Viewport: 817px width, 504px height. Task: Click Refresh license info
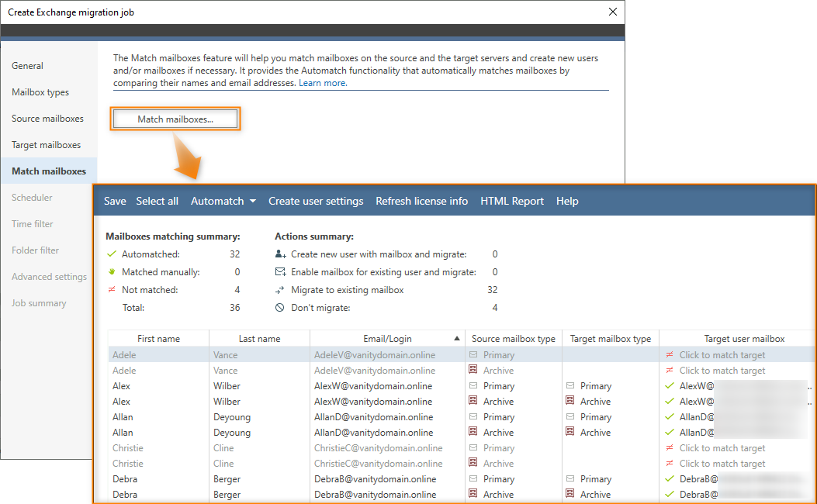point(421,201)
